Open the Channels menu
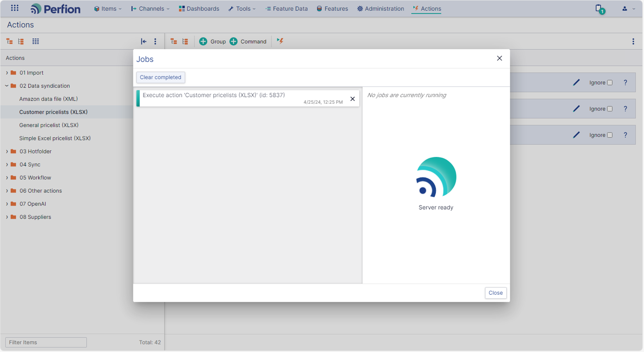This screenshot has width=644, height=352. coord(150,8)
